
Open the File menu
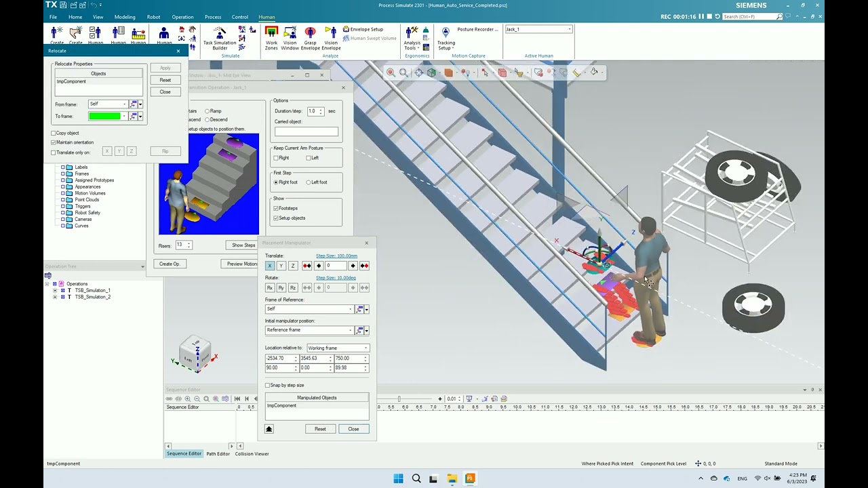tap(53, 17)
